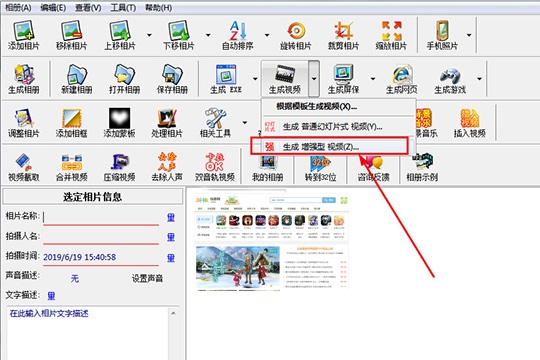Viewport: 540px width, 360px height.
Task: Expand the 下移相片 dropdown arrow
Action: (x=208, y=35)
